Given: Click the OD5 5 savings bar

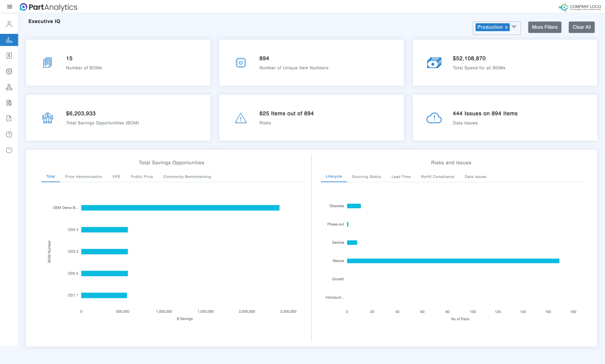Looking at the screenshot, I should 105,273.
